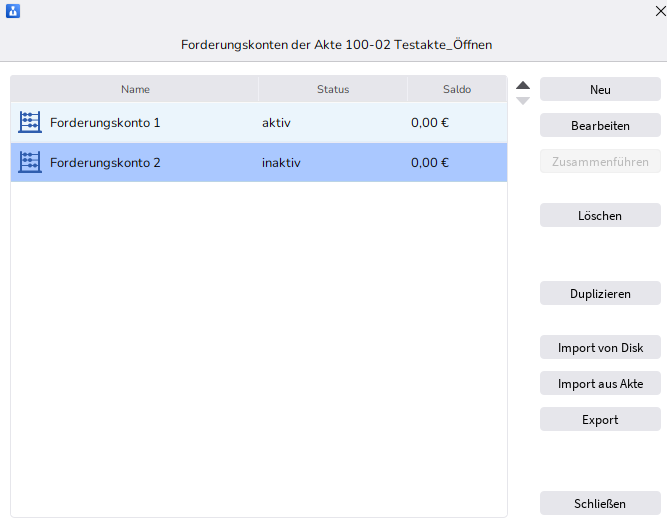
Task: Move selected account up with arrow
Action: pyautogui.click(x=523, y=86)
